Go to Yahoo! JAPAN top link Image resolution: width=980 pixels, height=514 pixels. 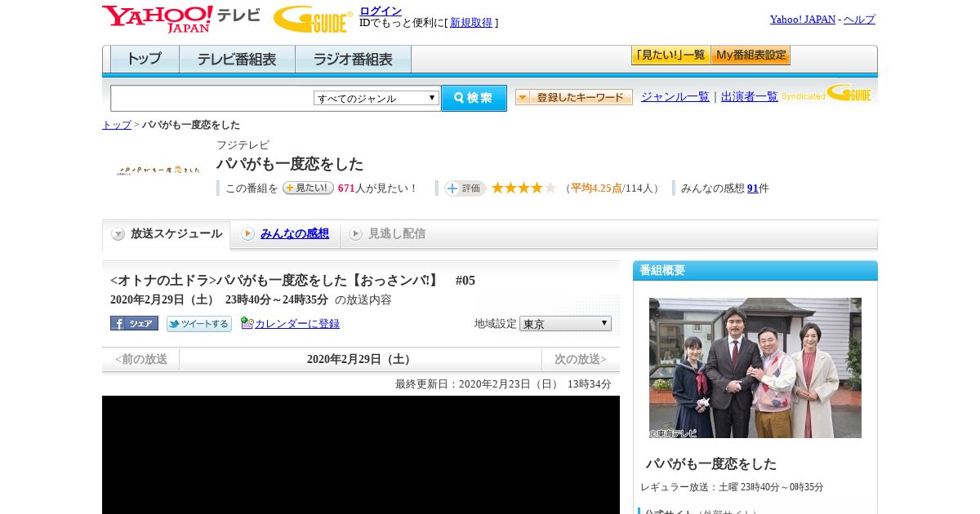click(803, 19)
